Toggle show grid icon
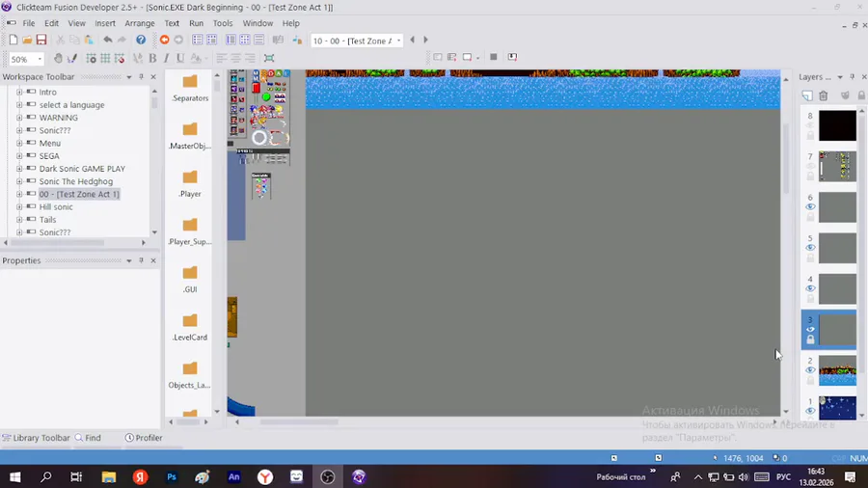The height and width of the screenshot is (488, 868). coord(105,58)
